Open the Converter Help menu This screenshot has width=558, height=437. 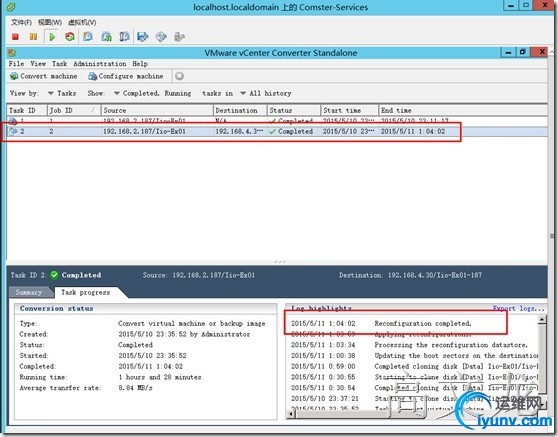pos(140,64)
